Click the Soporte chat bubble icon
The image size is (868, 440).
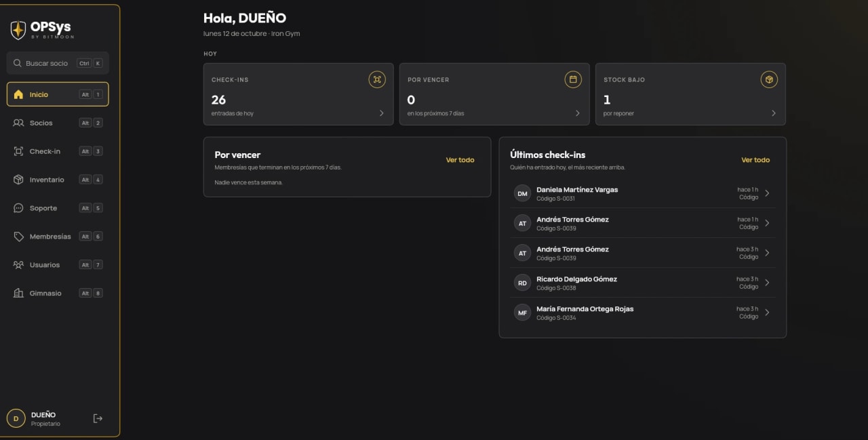(x=18, y=208)
